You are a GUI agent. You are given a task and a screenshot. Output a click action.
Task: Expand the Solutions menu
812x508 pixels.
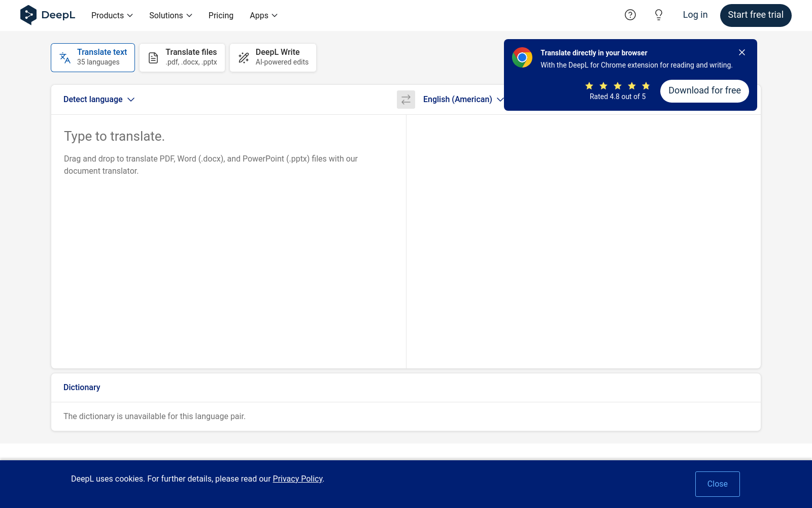pos(171,15)
